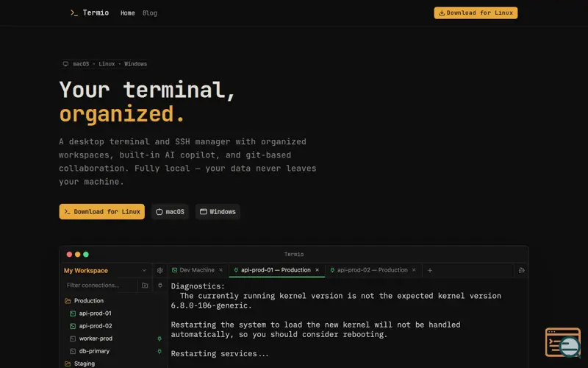
Task: Click hero Download for Linux button
Action: [101, 211]
